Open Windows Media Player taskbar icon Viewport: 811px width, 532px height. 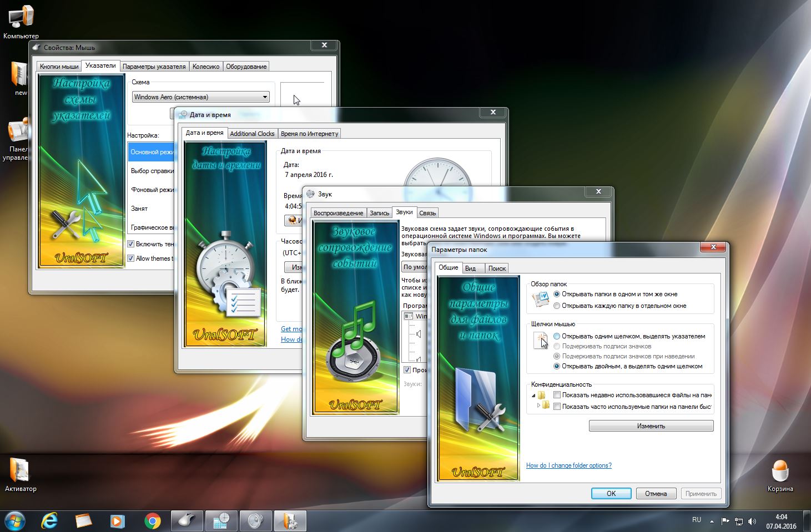117,521
